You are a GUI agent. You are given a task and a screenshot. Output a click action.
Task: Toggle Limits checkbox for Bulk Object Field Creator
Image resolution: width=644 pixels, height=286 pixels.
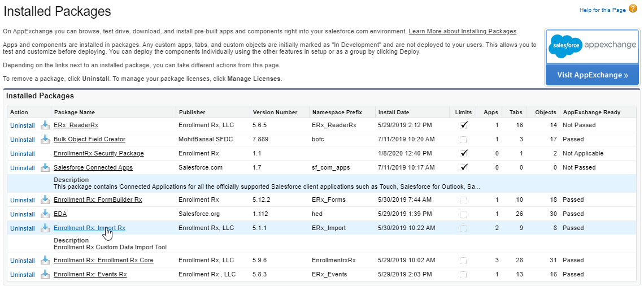(x=464, y=139)
